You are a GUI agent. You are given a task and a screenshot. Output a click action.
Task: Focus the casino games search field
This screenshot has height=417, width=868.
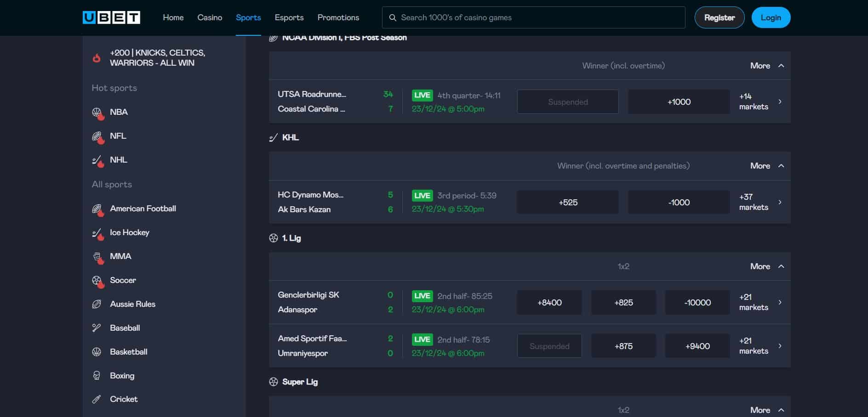pyautogui.click(x=533, y=17)
